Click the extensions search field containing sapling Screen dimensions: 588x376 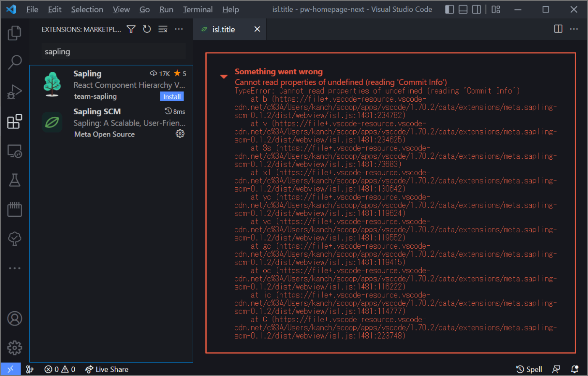(x=113, y=52)
